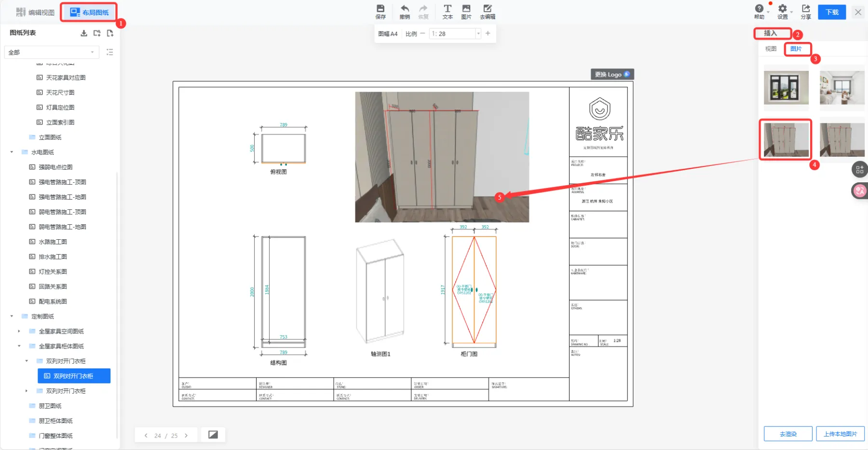This screenshot has width=868, height=450.
Task: Click the blue 下载 button
Action: pyautogui.click(x=832, y=12)
